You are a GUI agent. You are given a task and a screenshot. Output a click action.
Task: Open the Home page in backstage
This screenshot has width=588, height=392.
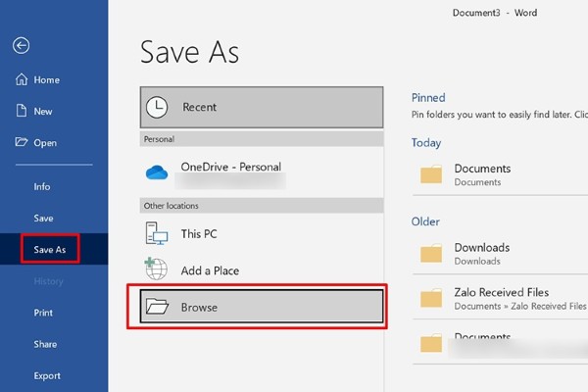(x=46, y=79)
